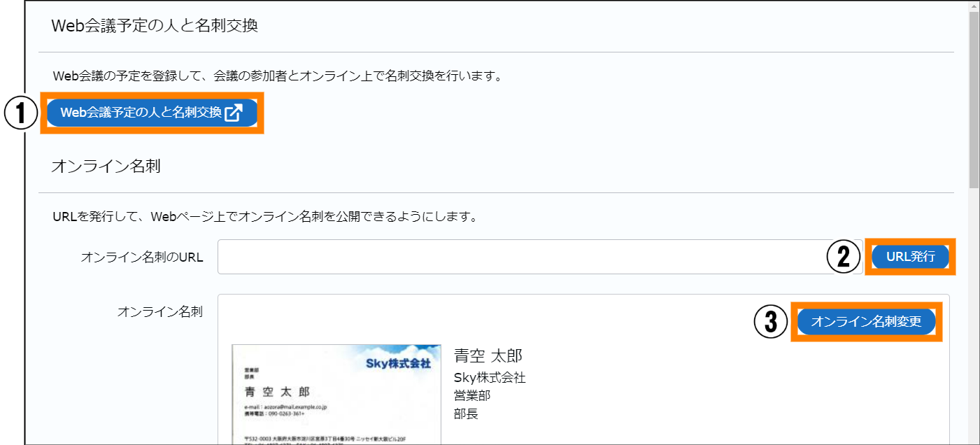Click the Sky株式会社 logo on the card
This screenshot has height=445, width=980.
pos(398,363)
